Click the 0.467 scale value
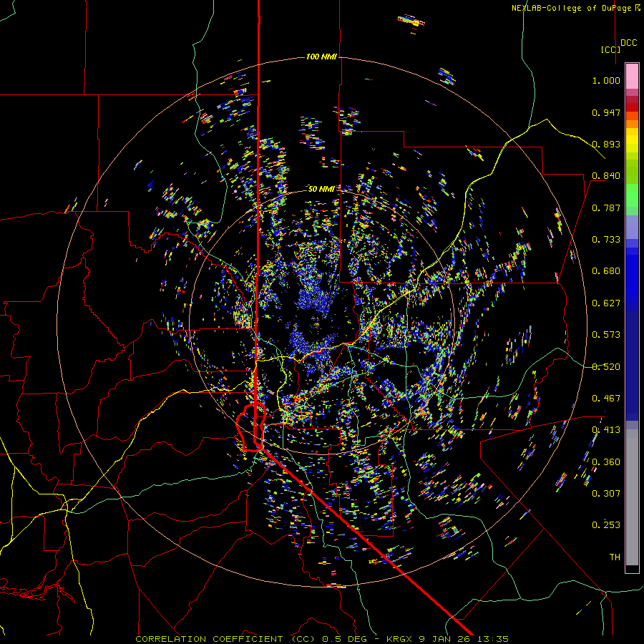The width and height of the screenshot is (644, 644). click(x=606, y=399)
